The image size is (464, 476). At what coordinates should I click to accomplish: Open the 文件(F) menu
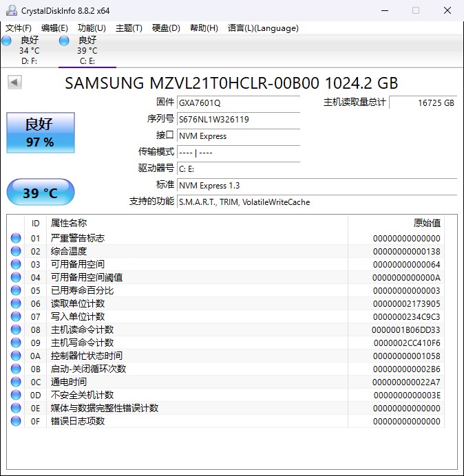[19, 28]
